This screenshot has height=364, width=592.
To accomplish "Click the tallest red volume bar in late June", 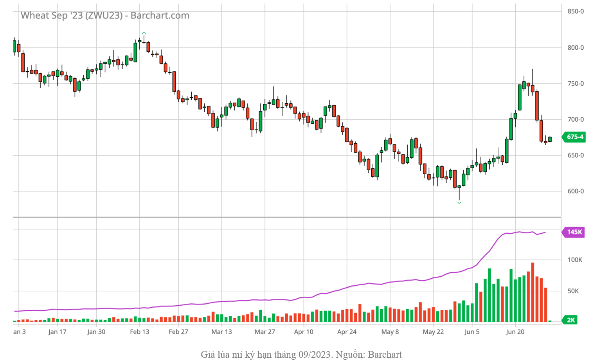I will click(533, 292).
